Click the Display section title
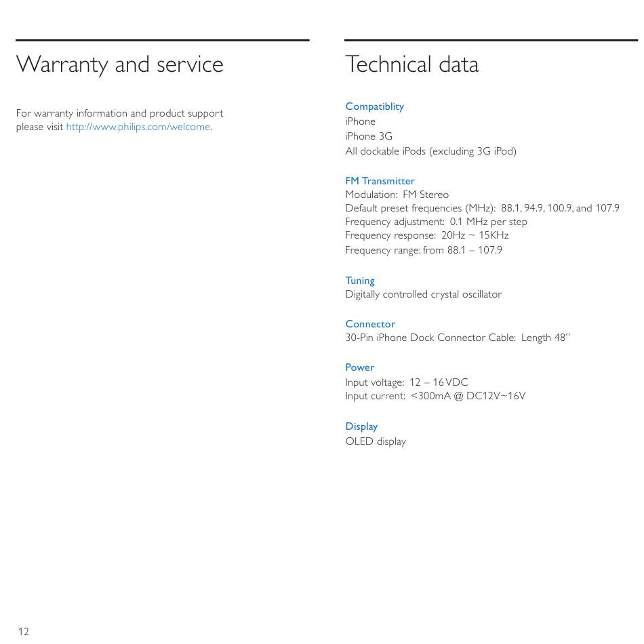The image size is (644, 644). [x=361, y=426]
